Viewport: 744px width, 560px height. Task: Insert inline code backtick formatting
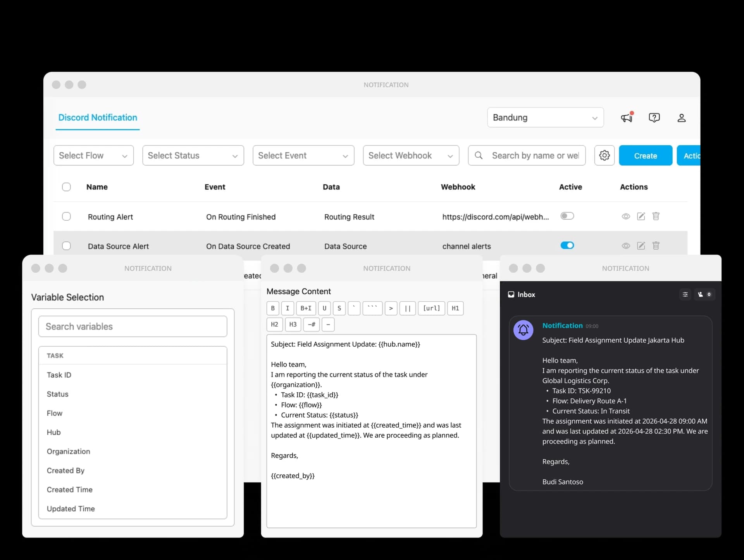point(354,308)
